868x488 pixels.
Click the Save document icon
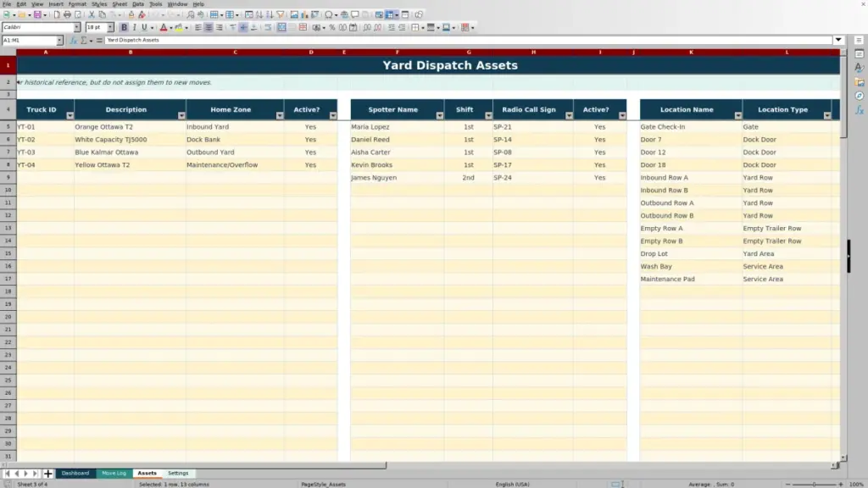[37, 14]
